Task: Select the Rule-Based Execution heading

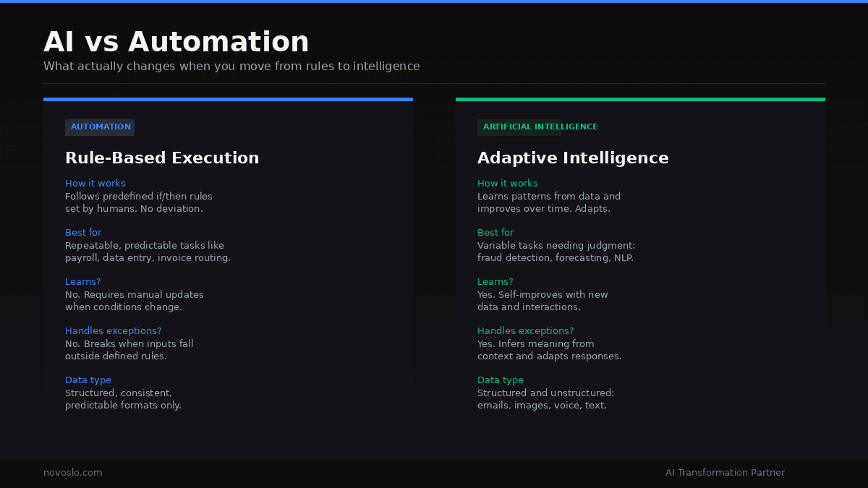Action: [x=162, y=158]
